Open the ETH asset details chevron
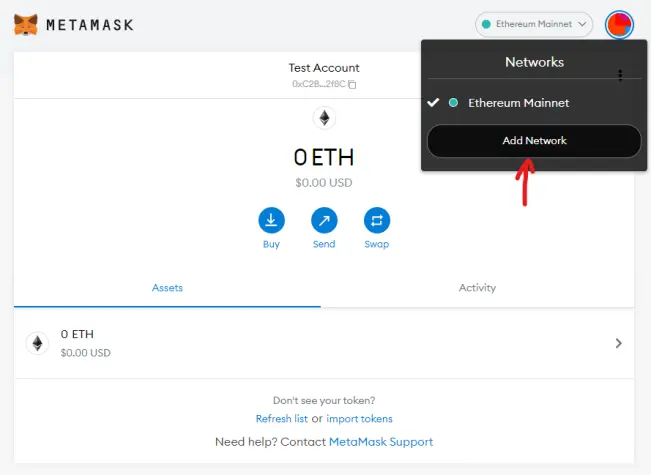This screenshot has height=475, width=651. [619, 343]
